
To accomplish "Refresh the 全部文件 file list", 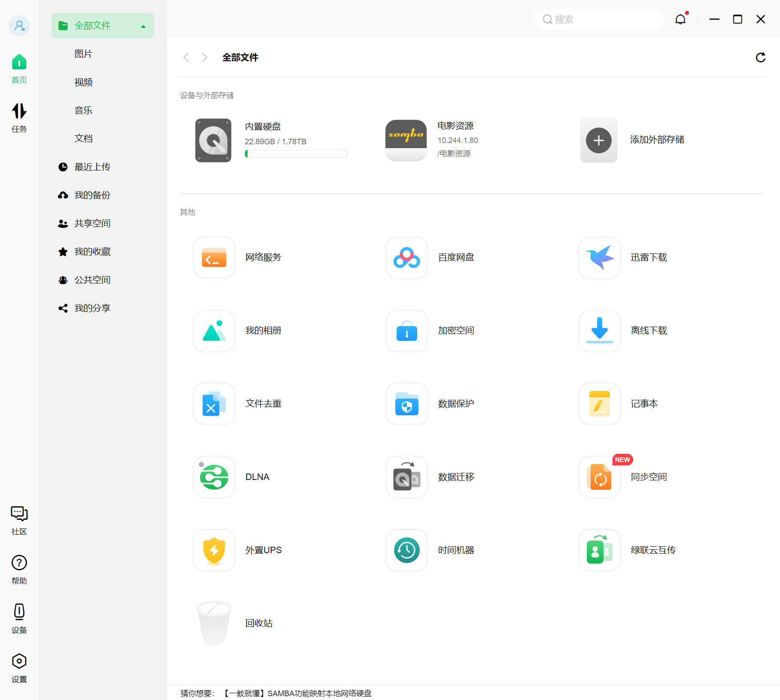I will [761, 57].
